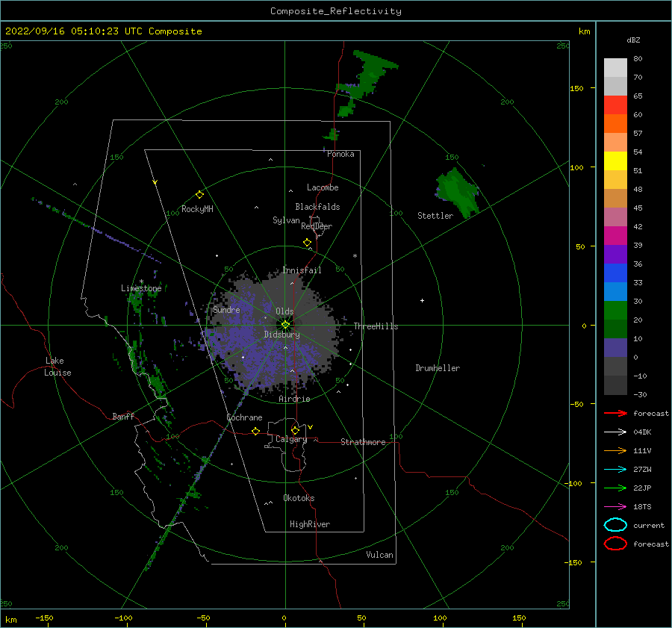Click the Sundre city label
672x628 pixels.
coord(227,310)
